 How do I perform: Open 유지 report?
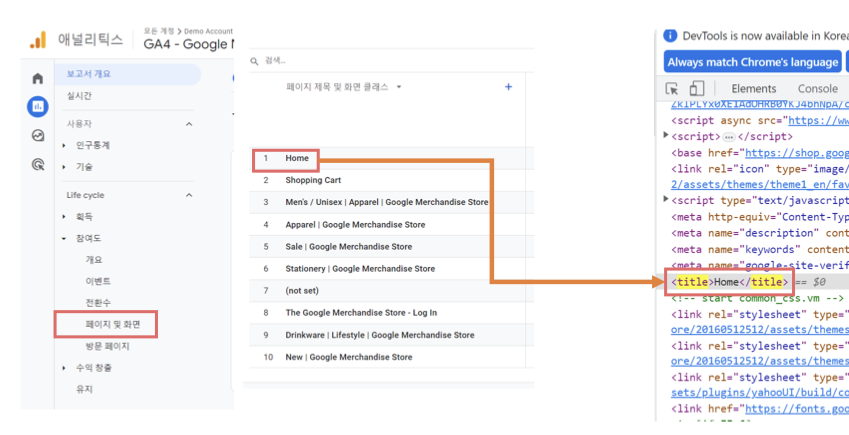[x=84, y=389]
